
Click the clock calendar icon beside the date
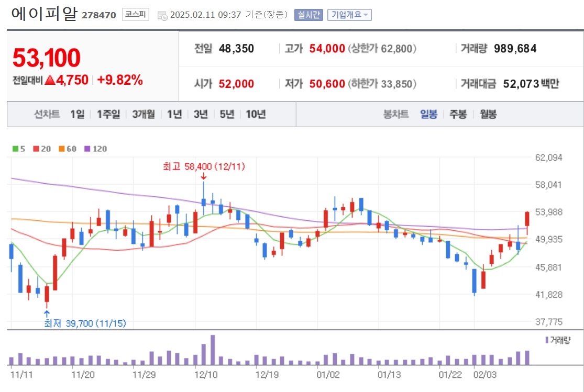click(162, 16)
